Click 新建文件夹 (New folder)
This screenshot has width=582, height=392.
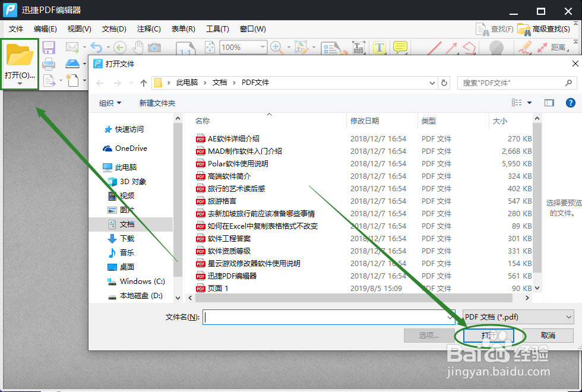click(157, 103)
